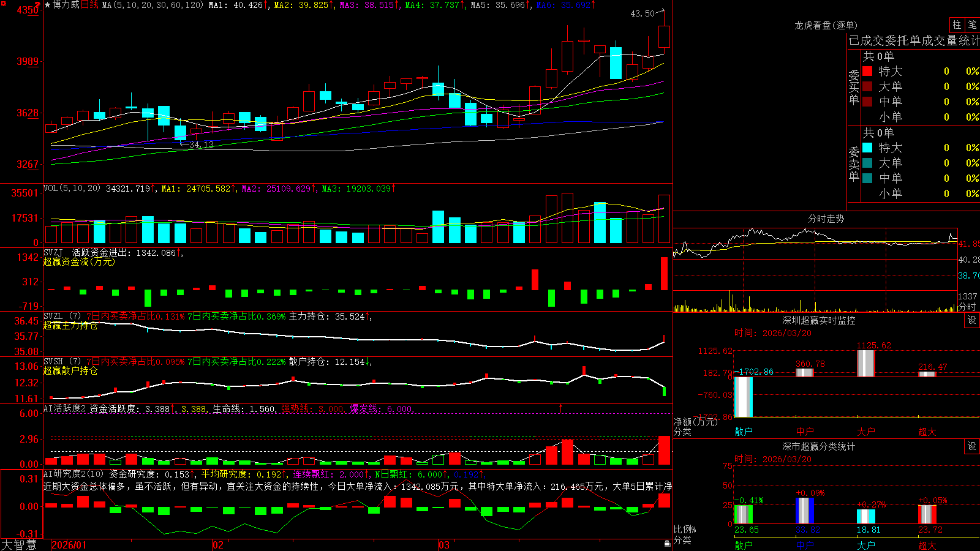Select the 博力威 stock name
The image size is (980, 551).
66,5
